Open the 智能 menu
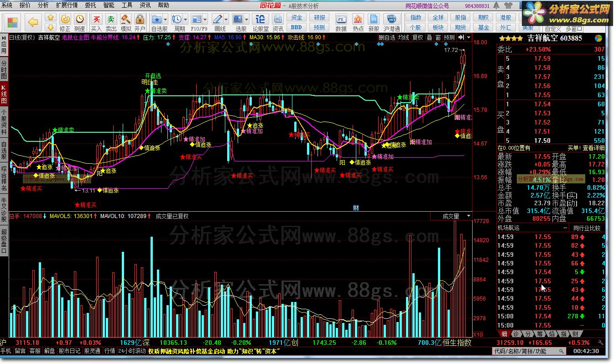The width and height of the screenshot is (614, 364). coord(109,5)
